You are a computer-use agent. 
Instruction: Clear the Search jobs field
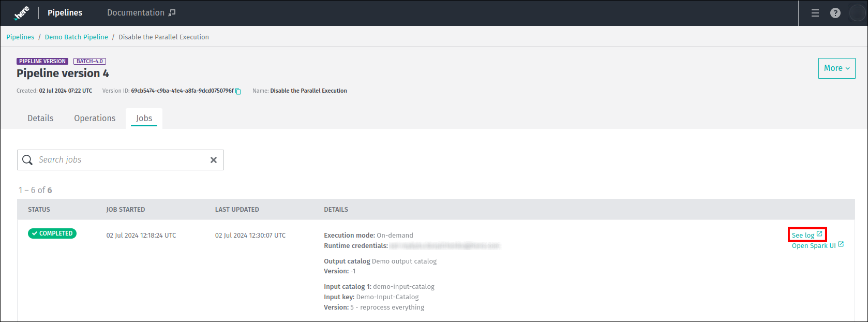214,160
